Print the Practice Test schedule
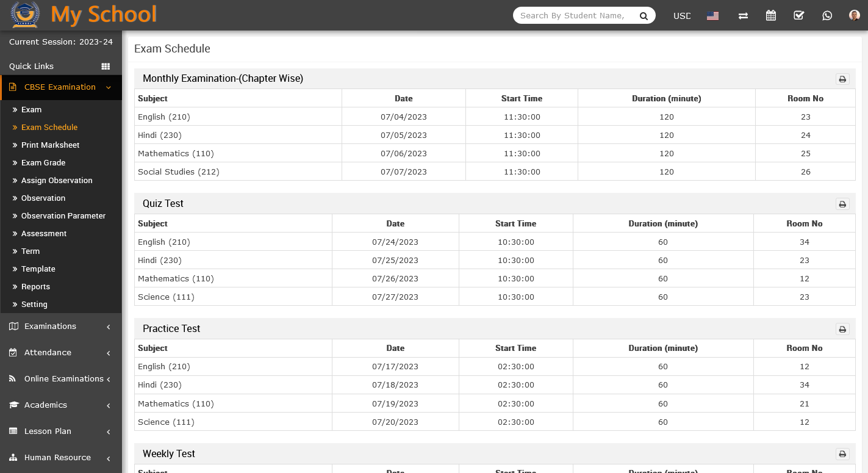The width and height of the screenshot is (868, 473). pyautogui.click(x=842, y=330)
